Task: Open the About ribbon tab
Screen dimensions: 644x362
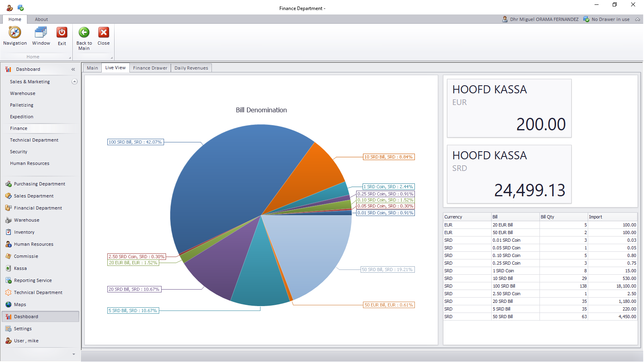Action: pos(41,19)
